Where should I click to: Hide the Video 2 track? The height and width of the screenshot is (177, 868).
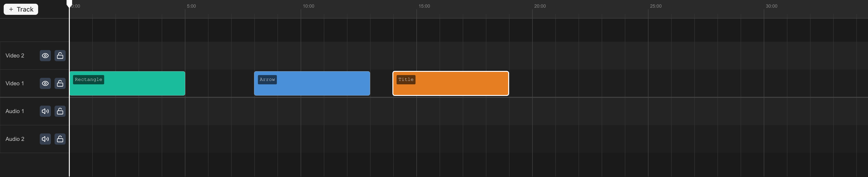45,56
